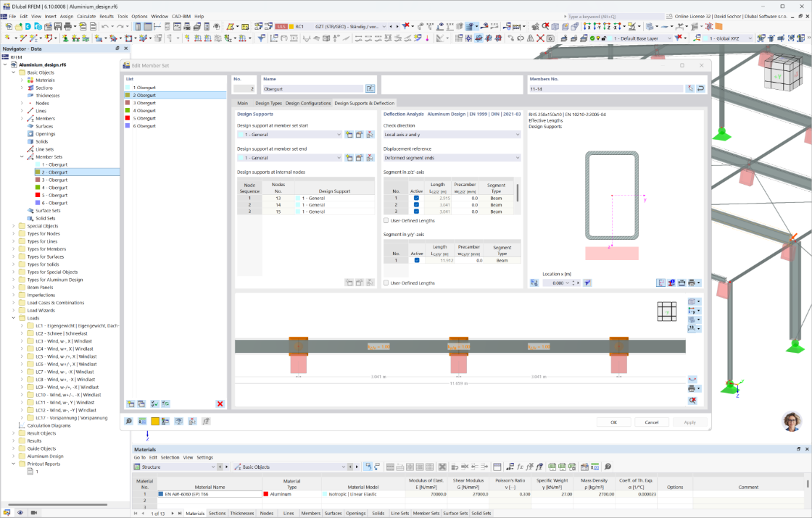The image size is (812, 518).
Task: Collapse the Member Sets tree node
Action: tap(22, 156)
